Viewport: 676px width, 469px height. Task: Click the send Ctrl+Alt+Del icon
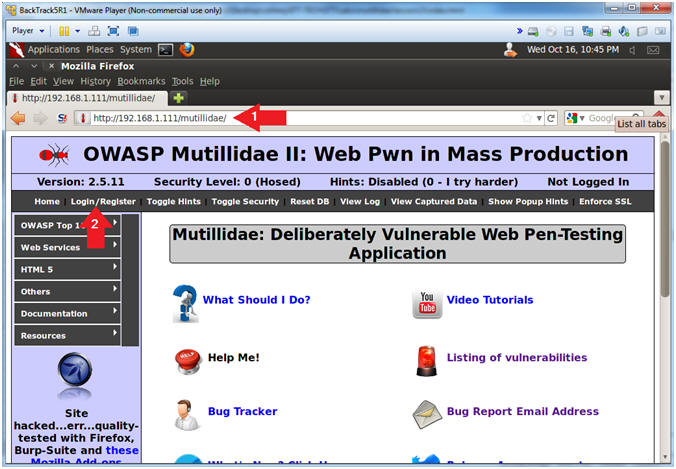point(94,31)
